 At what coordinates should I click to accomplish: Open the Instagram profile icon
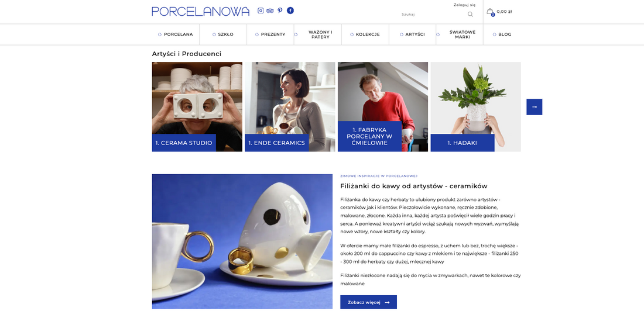(261, 11)
